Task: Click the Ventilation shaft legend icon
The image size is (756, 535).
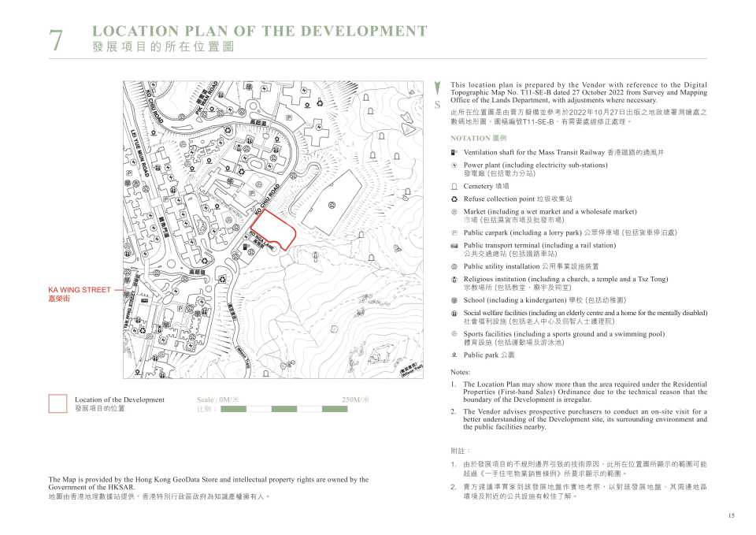Action: (454, 152)
